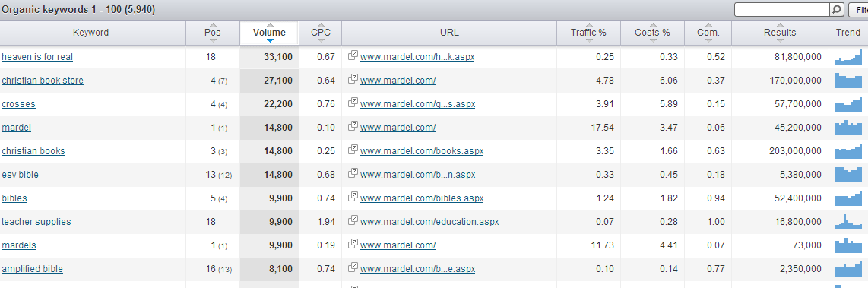Open the 'amplified bible' keyword link
The height and width of the screenshot is (288, 868).
point(32,268)
